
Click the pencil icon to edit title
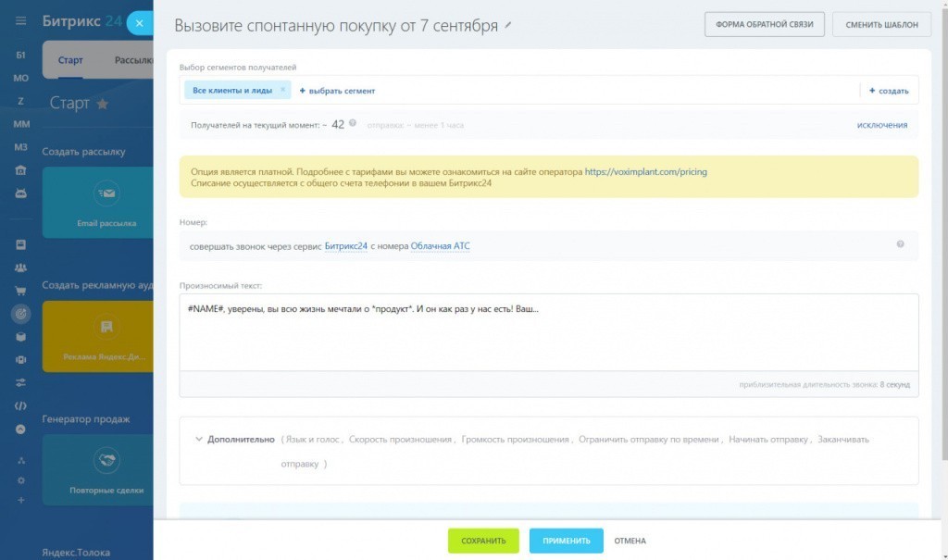pos(507,26)
